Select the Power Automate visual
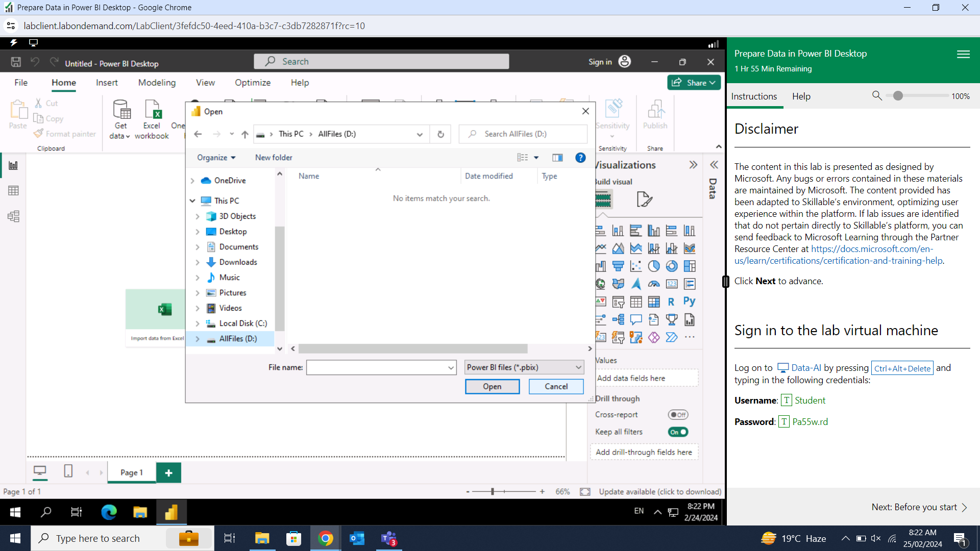This screenshot has height=551, width=980. (672, 337)
